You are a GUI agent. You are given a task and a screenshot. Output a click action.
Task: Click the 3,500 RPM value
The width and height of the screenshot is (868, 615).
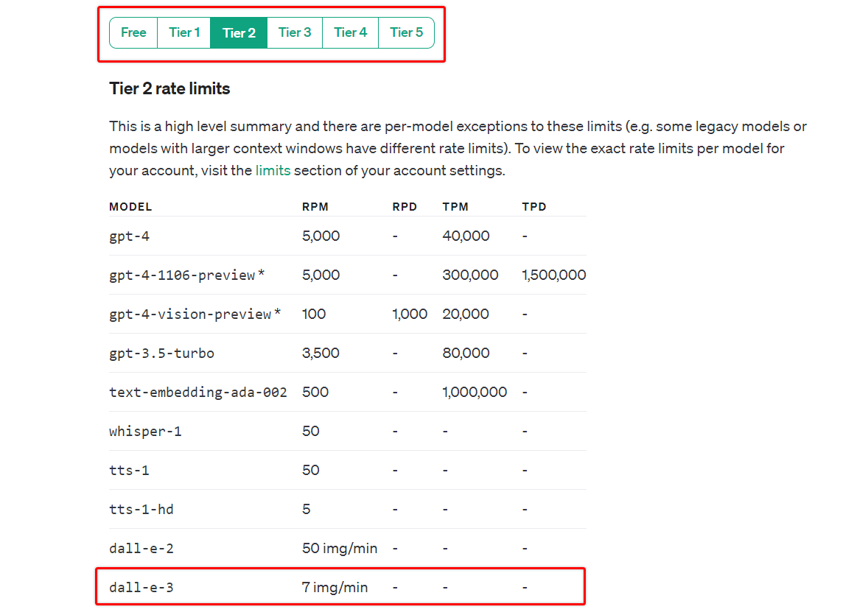321,354
